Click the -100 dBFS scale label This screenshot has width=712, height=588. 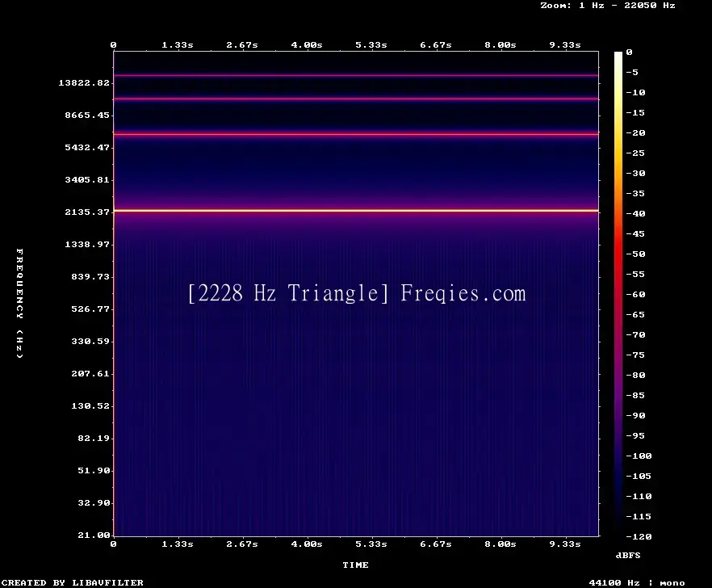click(x=639, y=456)
